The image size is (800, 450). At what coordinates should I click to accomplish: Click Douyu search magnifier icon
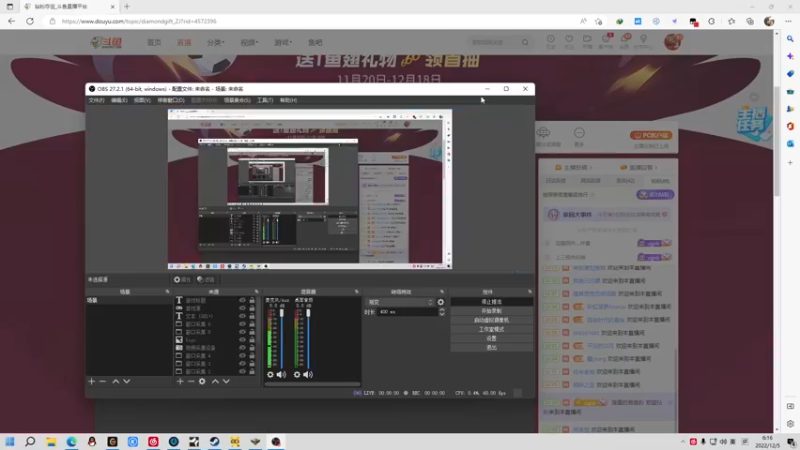pos(525,42)
